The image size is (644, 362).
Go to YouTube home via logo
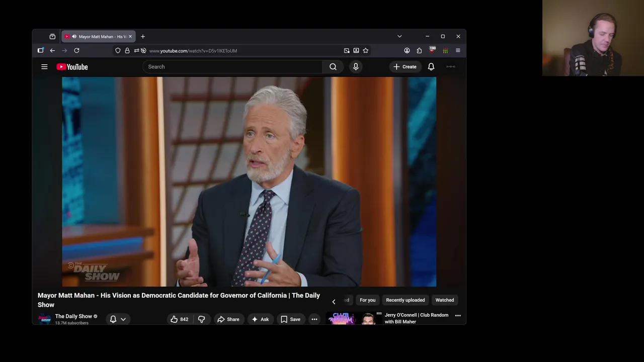click(72, 67)
